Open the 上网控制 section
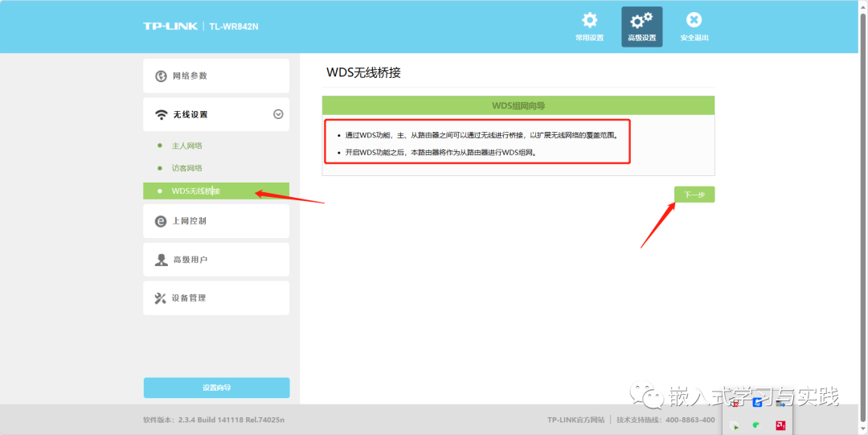Viewport: 868px width, 435px height. coord(216,221)
